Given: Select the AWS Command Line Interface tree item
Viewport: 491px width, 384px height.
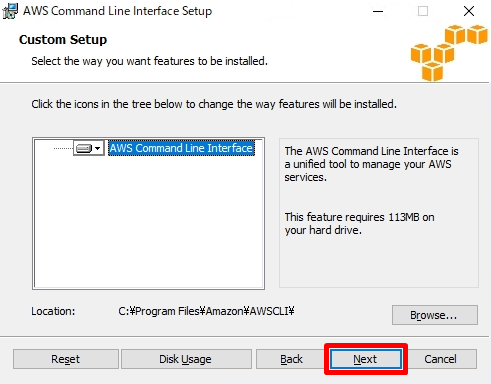Looking at the screenshot, I should coord(182,148).
